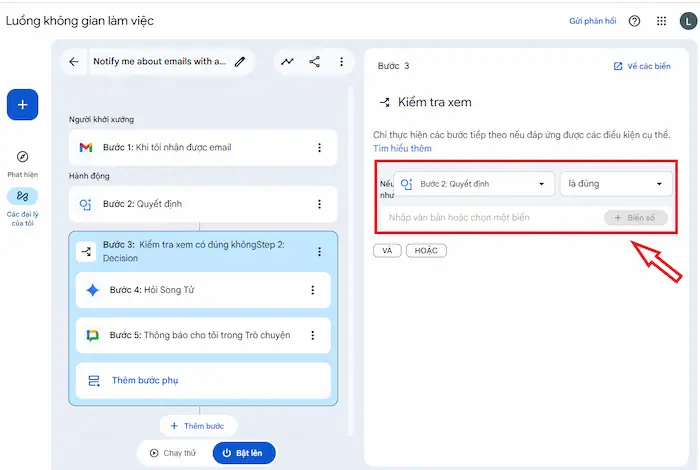Add condition with VÀ button
The width and height of the screenshot is (700, 470).
click(x=387, y=251)
